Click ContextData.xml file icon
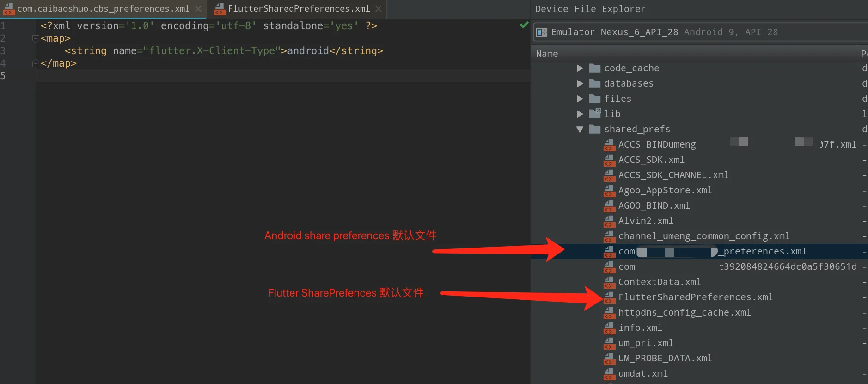This screenshot has width=868, height=384. point(609,282)
